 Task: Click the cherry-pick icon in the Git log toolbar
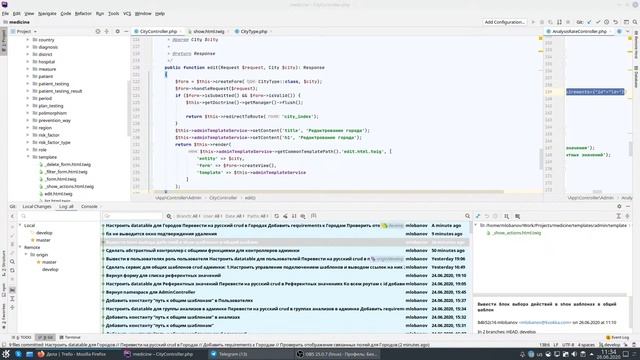(x=285, y=216)
